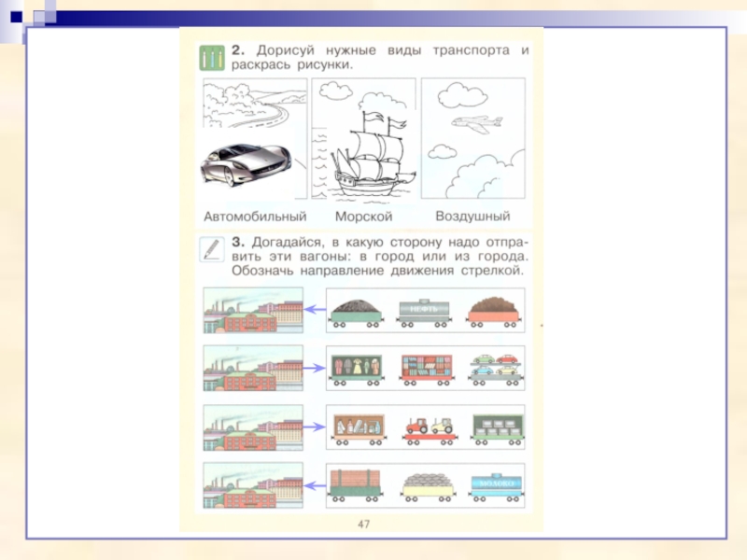This screenshot has height=560, width=747.
Task: Click the colored pencils icon beside task 2
Action: pyautogui.click(x=212, y=58)
